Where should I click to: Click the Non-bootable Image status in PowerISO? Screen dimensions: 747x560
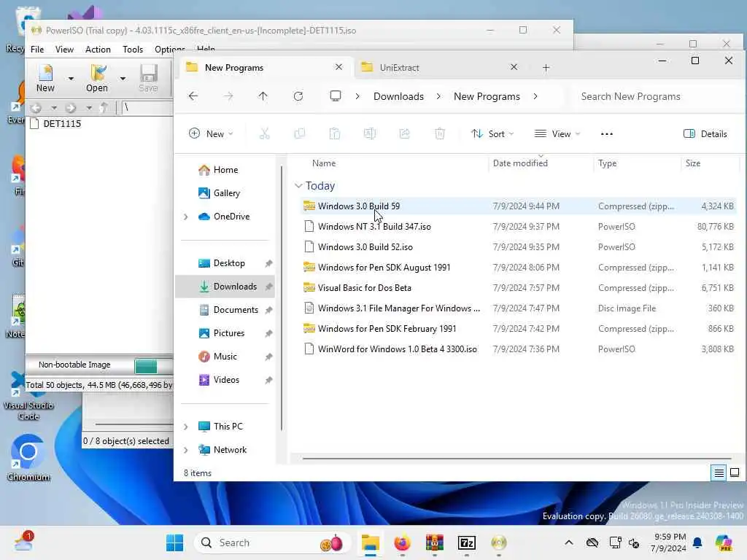pyautogui.click(x=74, y=365)
